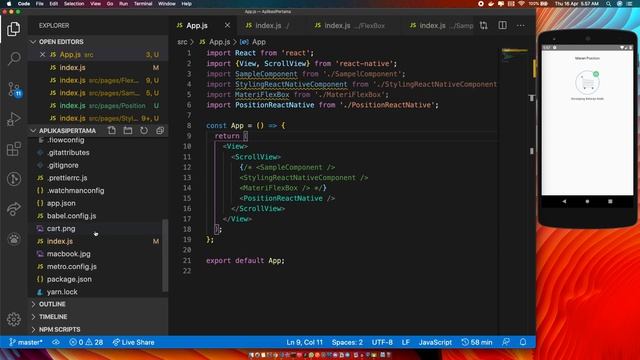Open the Terminal menu
This screenshot has width=640, height=360.
click(x=143, y=4)
